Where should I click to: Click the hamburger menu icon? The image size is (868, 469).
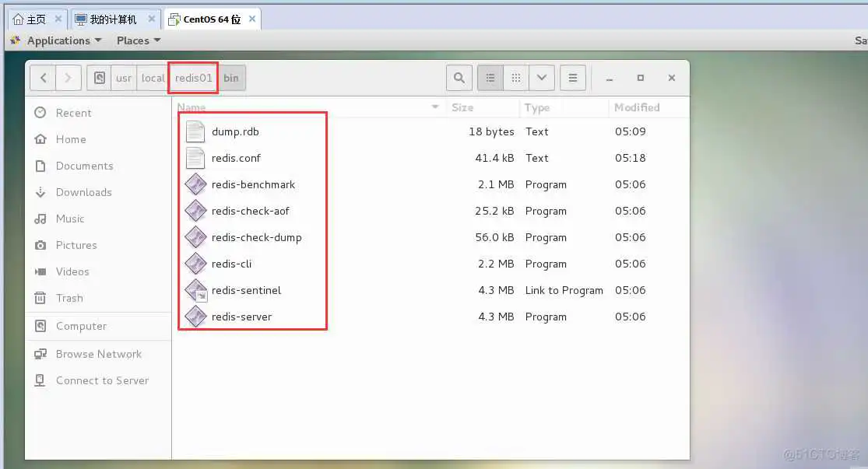coord(573,77)
